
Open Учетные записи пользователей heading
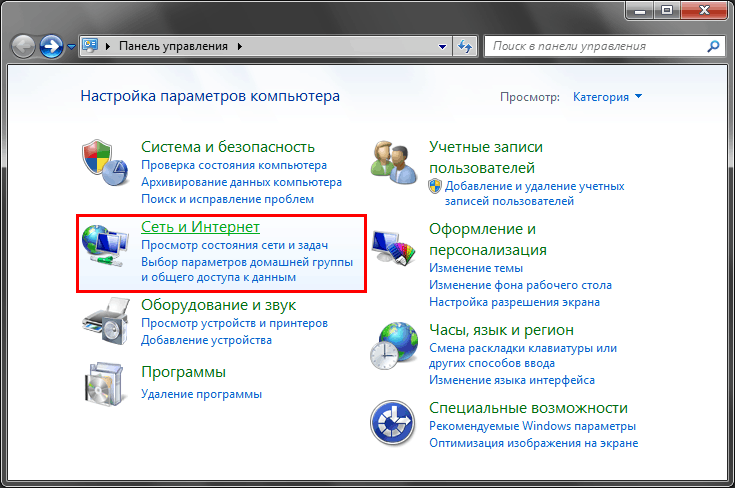[486, 157]
